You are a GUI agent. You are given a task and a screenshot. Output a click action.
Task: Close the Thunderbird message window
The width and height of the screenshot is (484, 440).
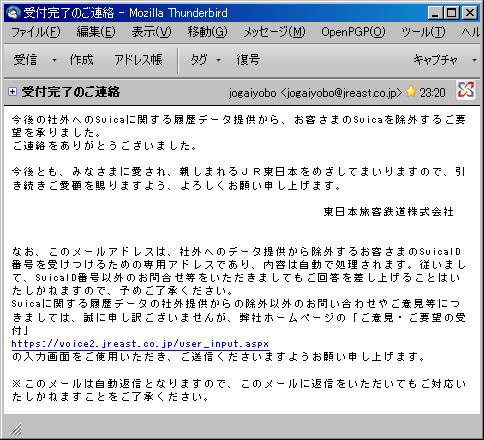point(470,13)
